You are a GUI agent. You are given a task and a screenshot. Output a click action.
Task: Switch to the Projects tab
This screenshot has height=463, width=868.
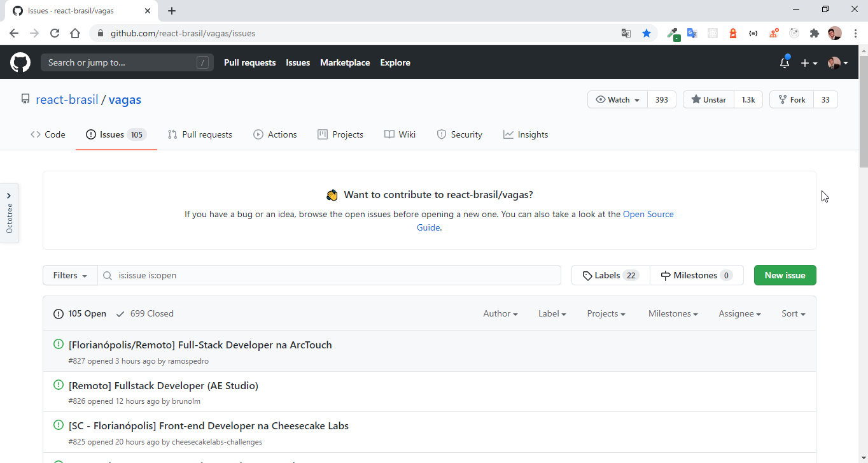tap(340, 134)
